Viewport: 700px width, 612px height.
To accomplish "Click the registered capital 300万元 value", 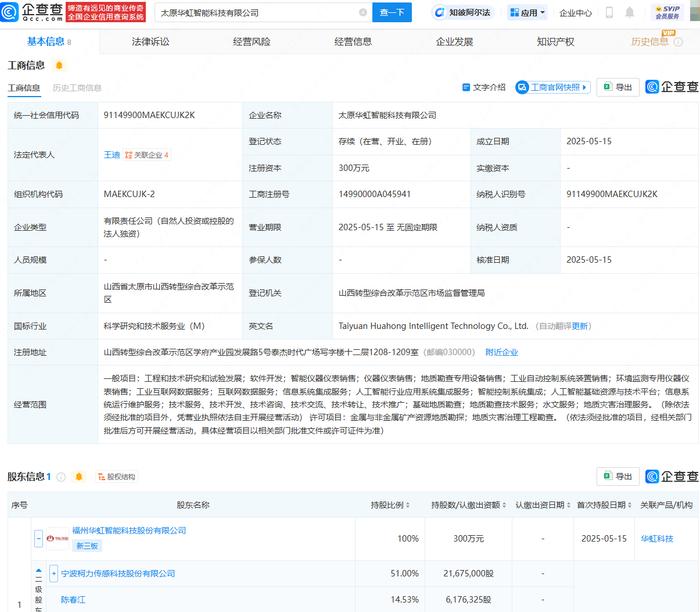I will [x=354, y=168].
